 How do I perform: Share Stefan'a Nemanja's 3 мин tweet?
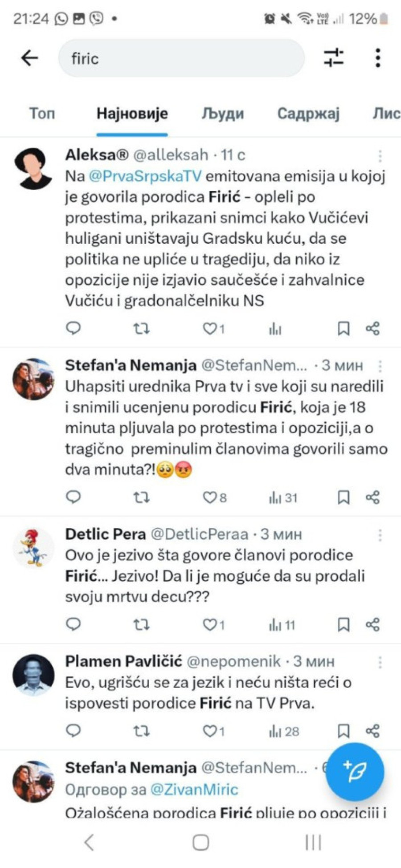[x=372, y=497]
